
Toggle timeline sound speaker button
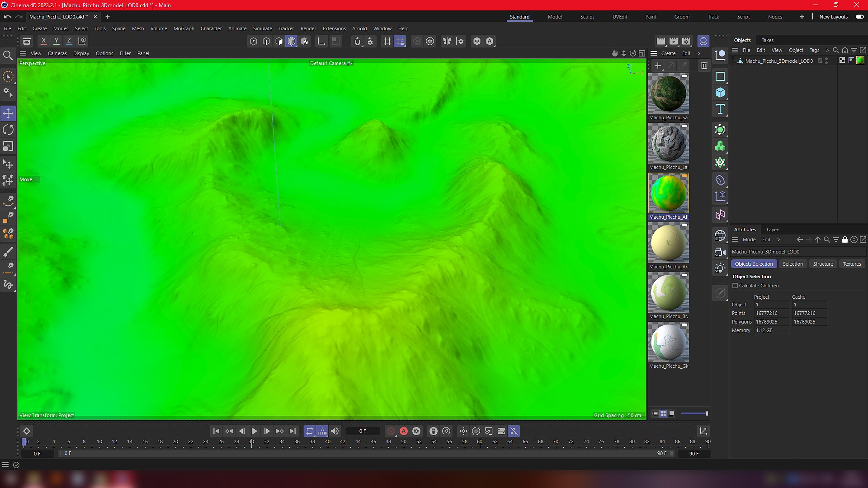pyautogui.click(x=335, y=431)
